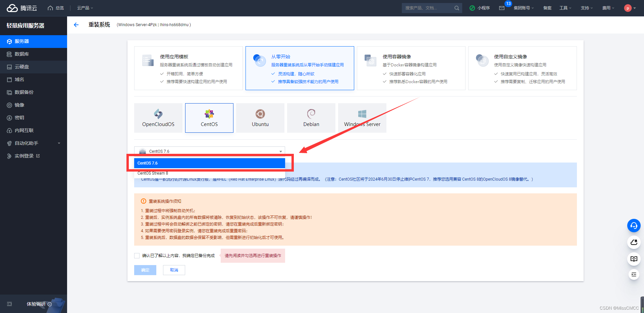Open the customer service headset button
644x313 pixels.
tap(634, 226)
